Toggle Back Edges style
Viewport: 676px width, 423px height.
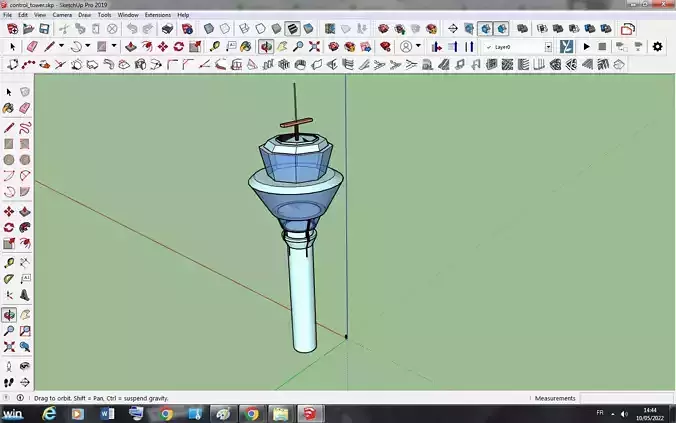pos(225,29)
